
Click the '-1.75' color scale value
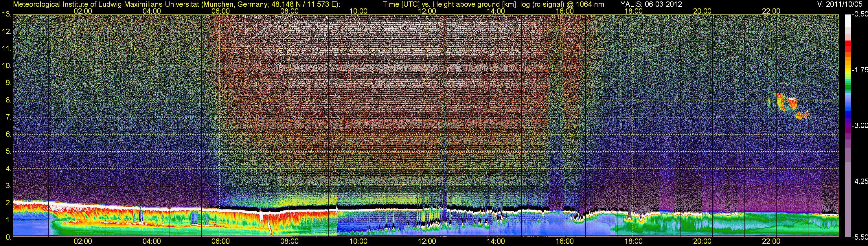pyautogui.click(x=860, y=70)
